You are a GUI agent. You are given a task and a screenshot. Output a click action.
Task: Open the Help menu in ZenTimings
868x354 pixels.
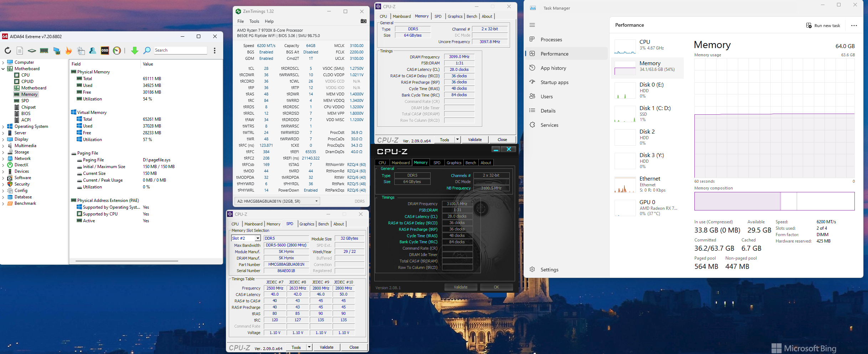[x=269, y=21]
